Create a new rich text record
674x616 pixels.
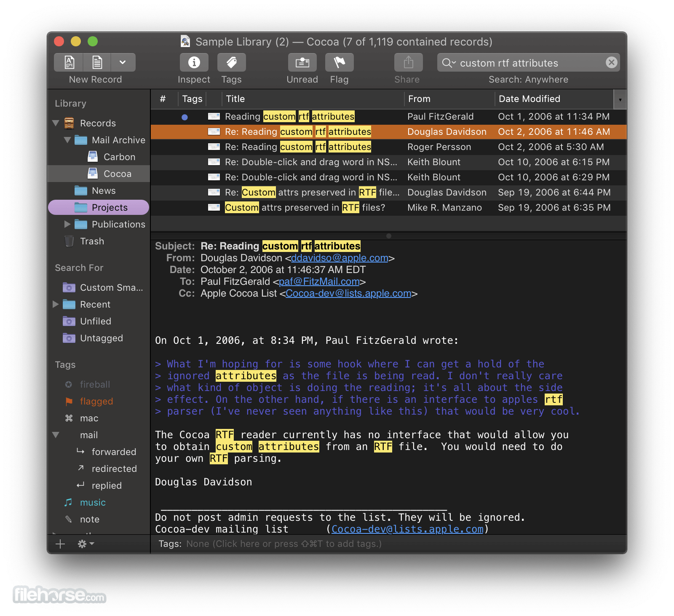[69, 62]
